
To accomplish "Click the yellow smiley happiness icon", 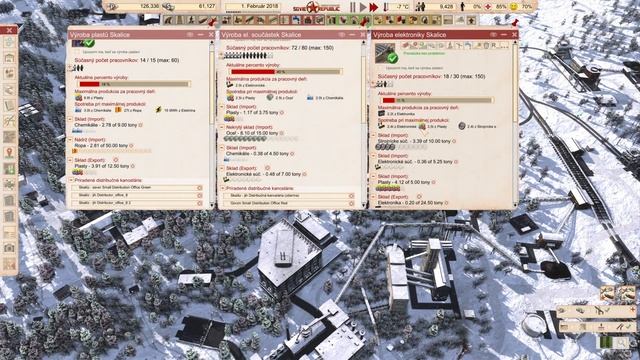I will 513,7.
